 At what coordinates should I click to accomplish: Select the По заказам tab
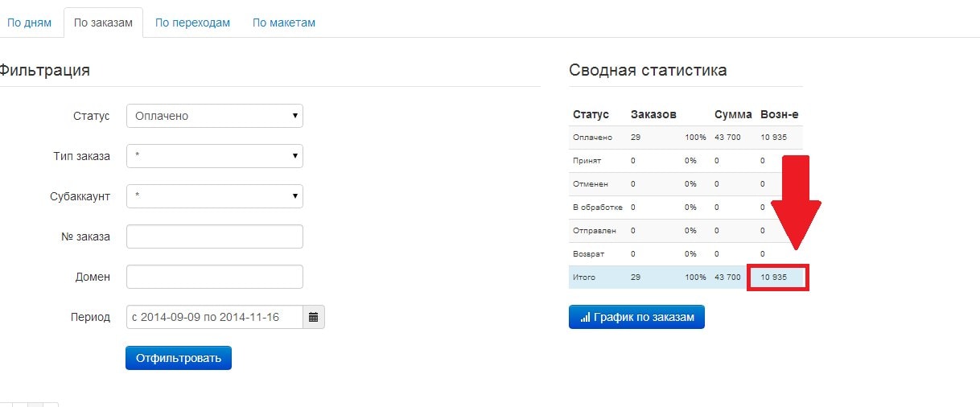[103, 23]
